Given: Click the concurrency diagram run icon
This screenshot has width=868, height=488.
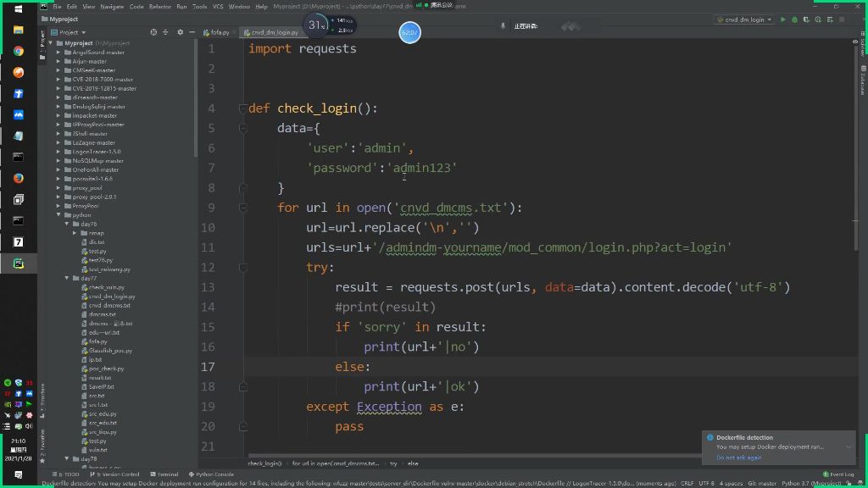Looking at the screenshot, I should pos(830,19).
